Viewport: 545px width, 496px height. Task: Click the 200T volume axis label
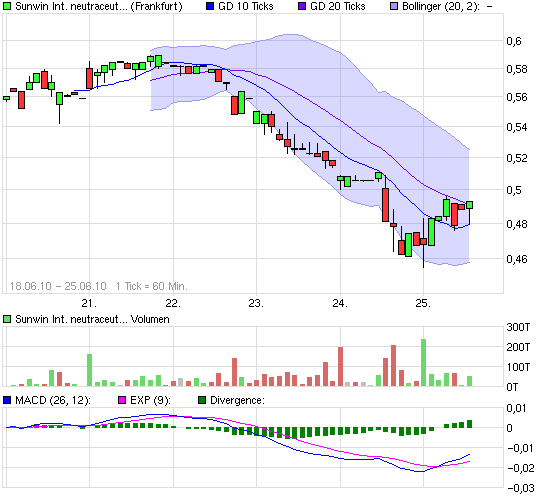click(518, 347)
